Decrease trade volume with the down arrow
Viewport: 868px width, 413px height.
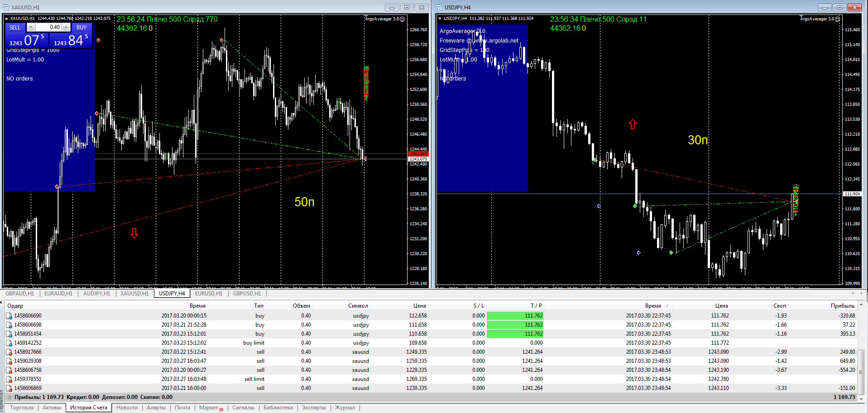click(x=31, y=28)
